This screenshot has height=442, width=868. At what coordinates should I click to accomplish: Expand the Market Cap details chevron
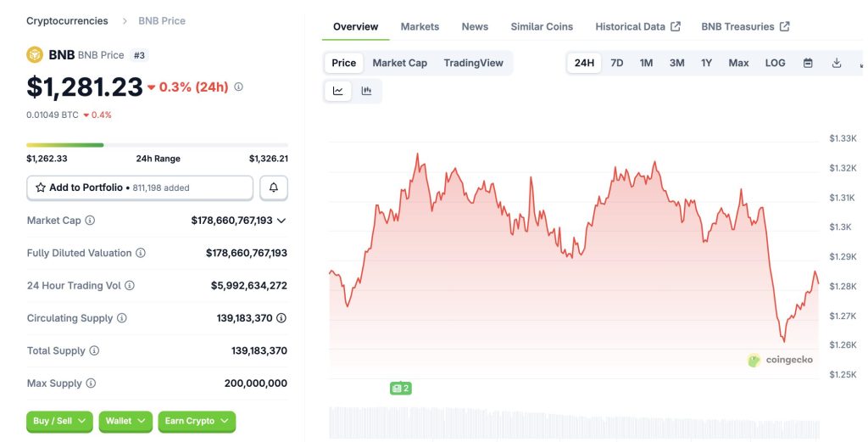(281, 221)
